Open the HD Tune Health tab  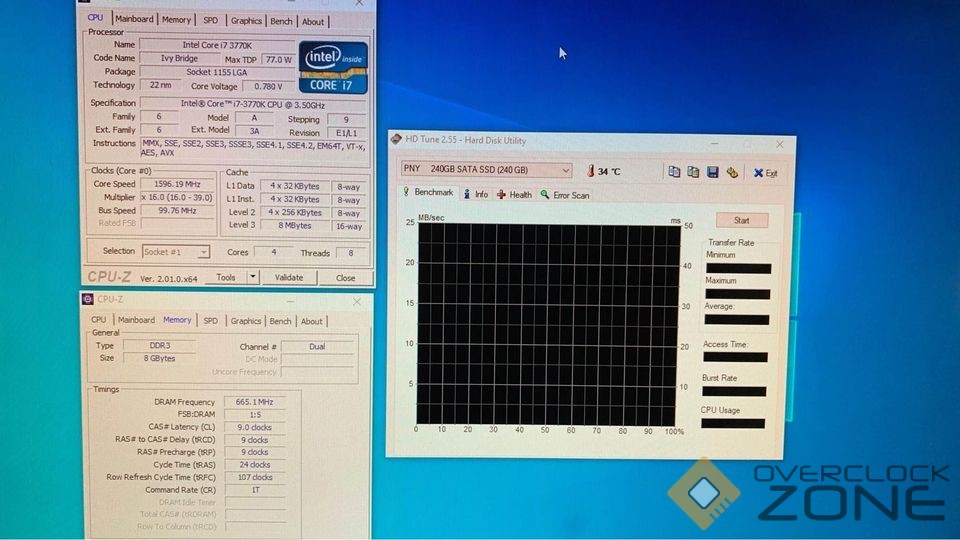point(514,195)
